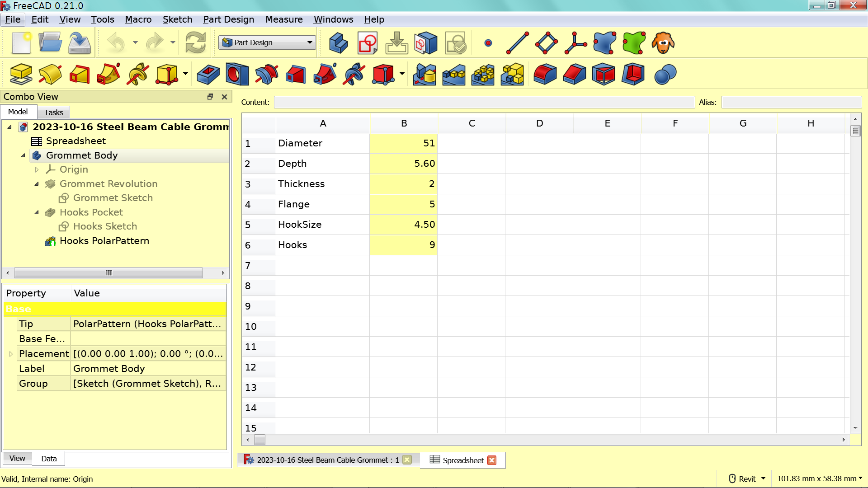Expand the Origin tree node
Screen dimensions: 868x488
[37, 169]
